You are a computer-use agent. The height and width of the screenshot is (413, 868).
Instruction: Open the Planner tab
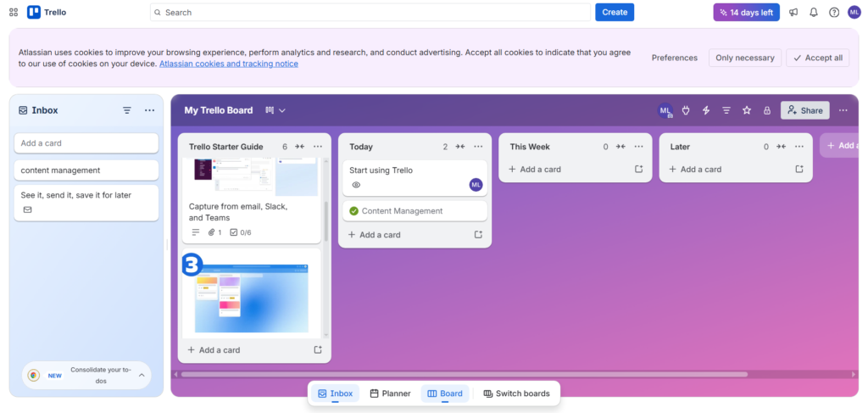pos(390,393)
